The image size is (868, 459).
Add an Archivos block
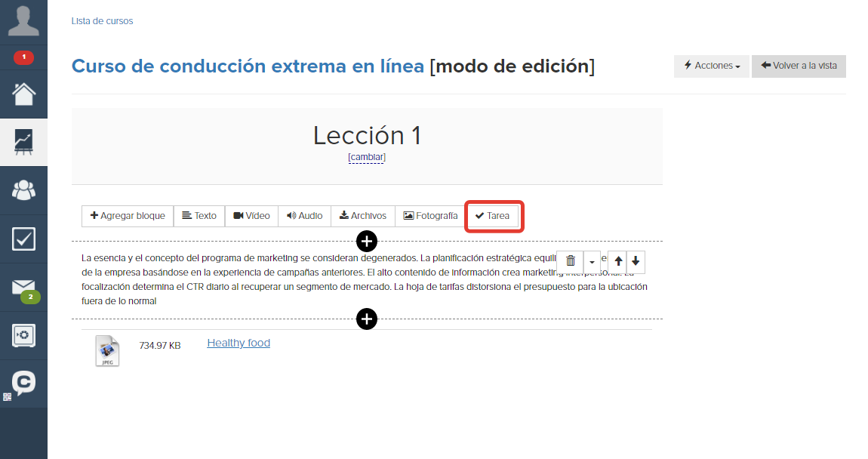click(363, 216)
